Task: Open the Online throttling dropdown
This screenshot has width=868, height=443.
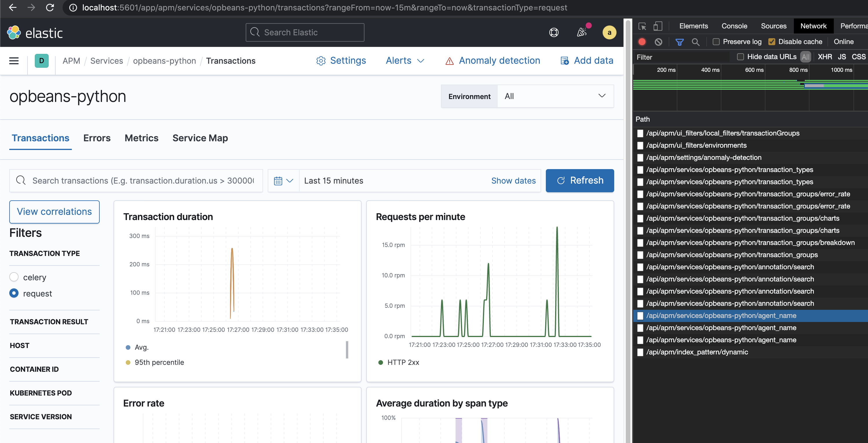Action: [x=844, y=42]
